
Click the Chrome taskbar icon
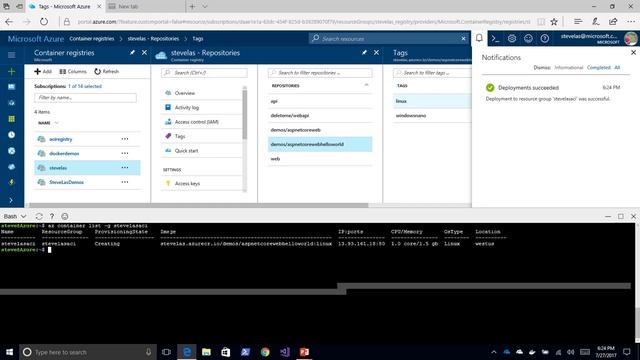click(x=265, y=352)
